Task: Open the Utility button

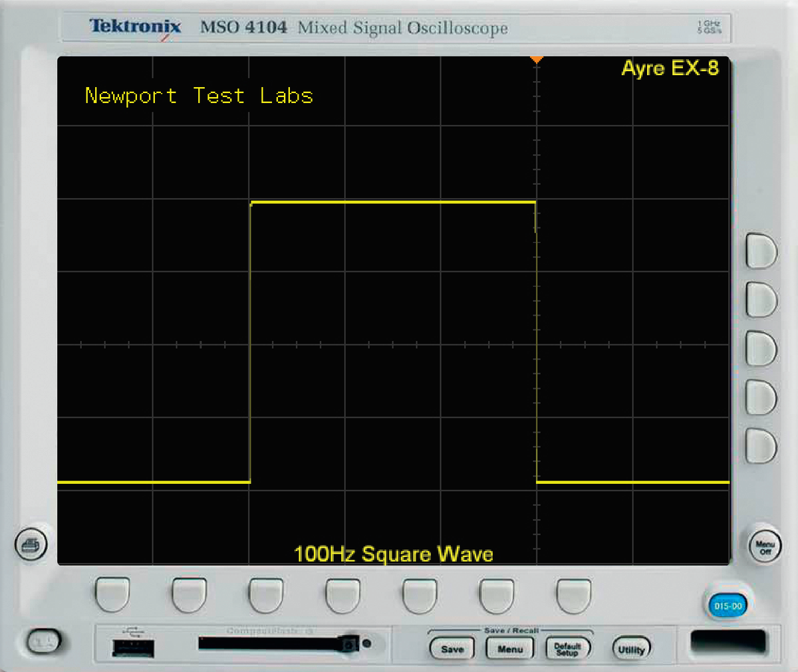Action: pyautogui.click(x=631, y=649)
